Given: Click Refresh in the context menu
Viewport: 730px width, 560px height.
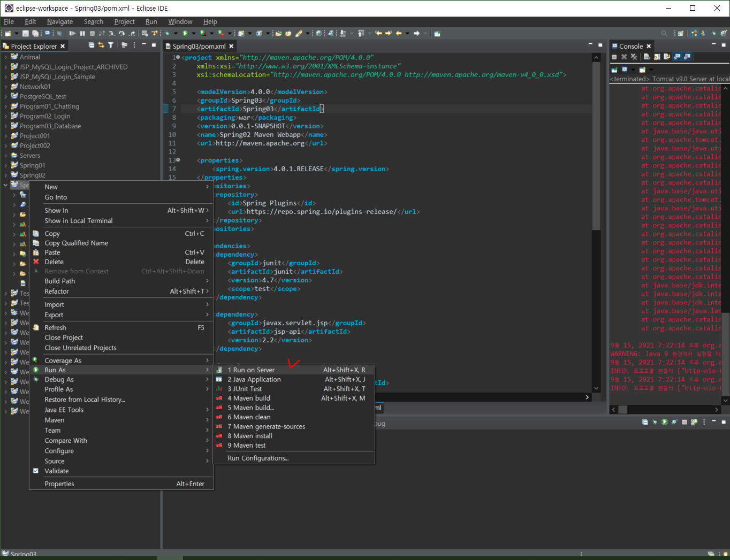Looking at the screenshot, I should pos(121,328).
